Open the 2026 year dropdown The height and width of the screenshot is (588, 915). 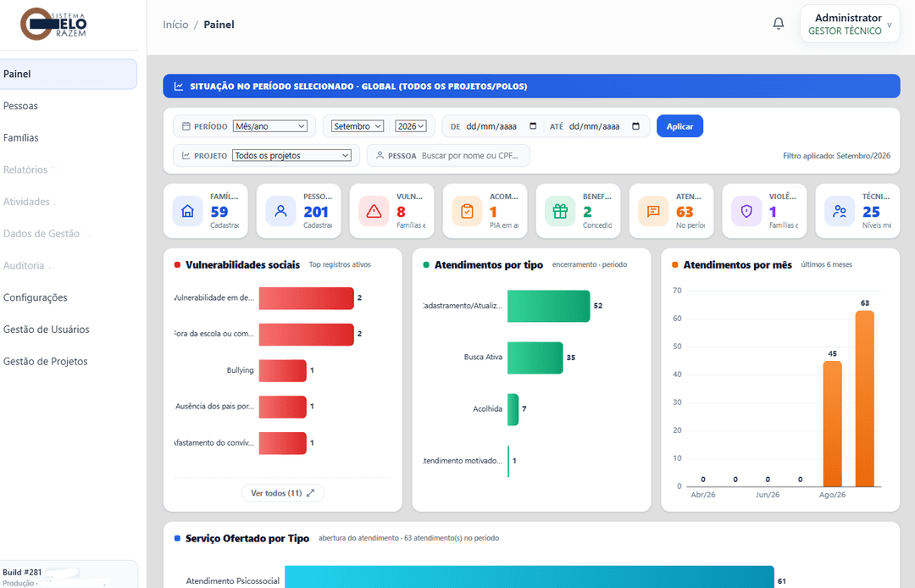pyautogui.click(x=411, y=126)
